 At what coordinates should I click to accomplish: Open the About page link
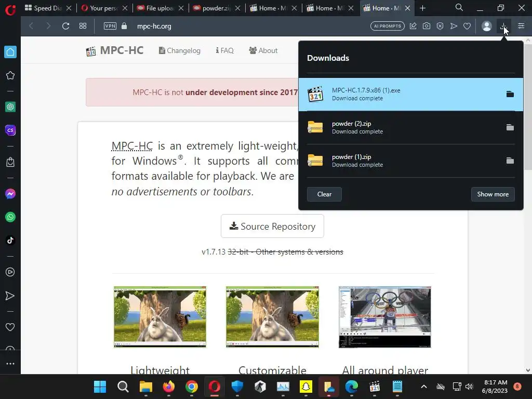(x=263, y=50)
